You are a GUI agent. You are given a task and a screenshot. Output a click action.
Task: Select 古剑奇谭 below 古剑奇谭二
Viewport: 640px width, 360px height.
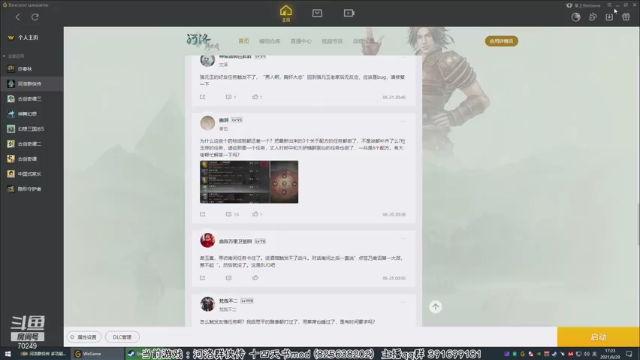coord(32,159)
